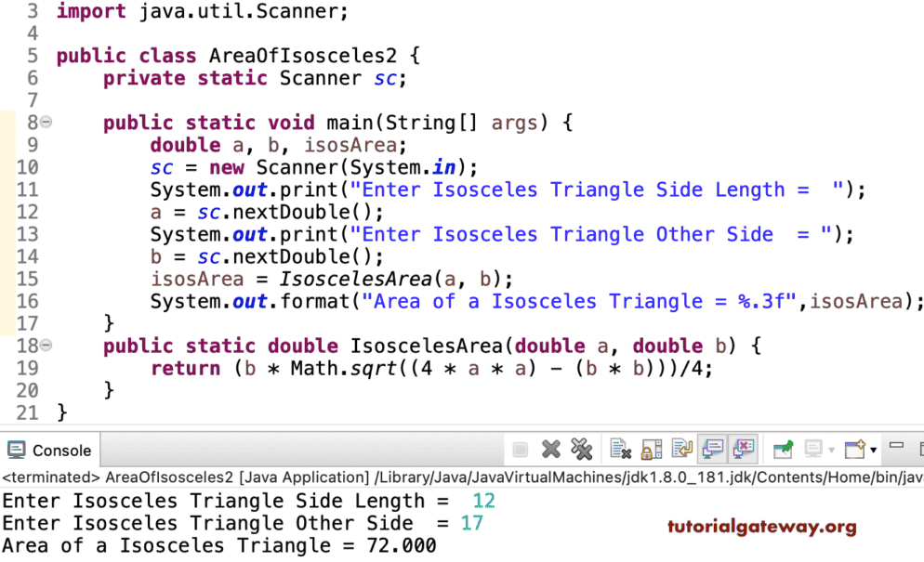This screenshot has width=924, height=562.
Task: Select the Terminate icon
Action: 519,449
